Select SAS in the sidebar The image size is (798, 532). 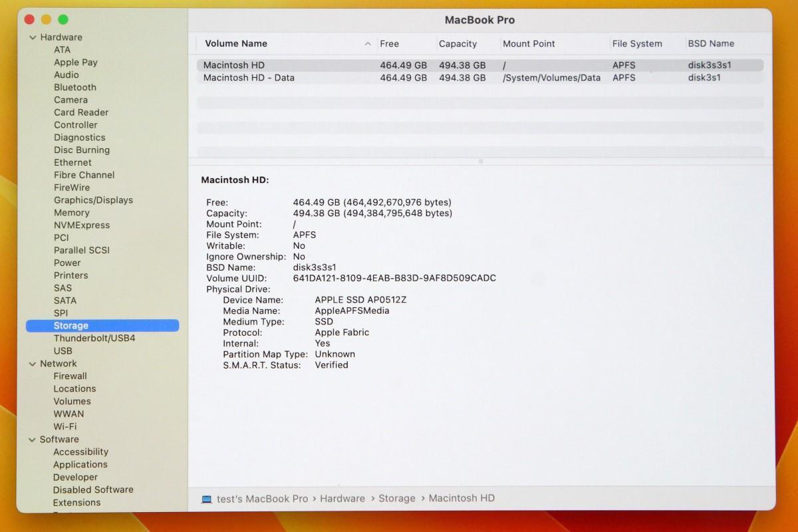pos(63,289)
